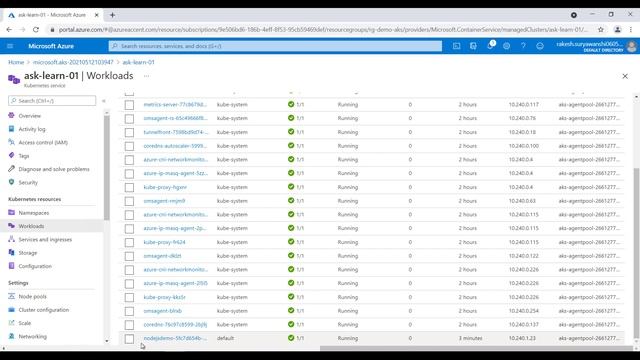Click the horizontal scrollbar of the table
This screenshot has height=360, width=640.
476,349
